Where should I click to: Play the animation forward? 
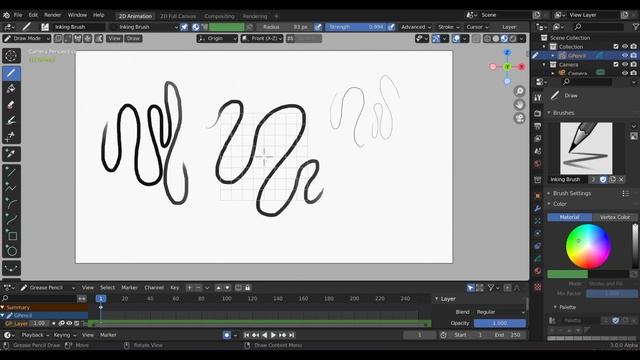(273, 335)
